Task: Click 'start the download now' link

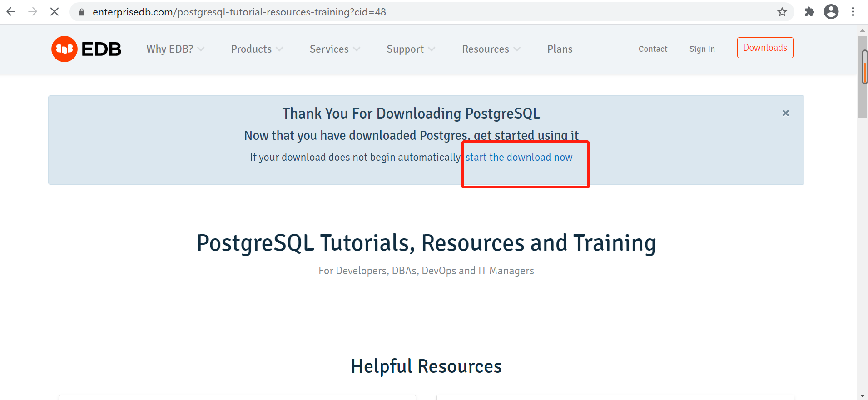Action: coord(519,157)
